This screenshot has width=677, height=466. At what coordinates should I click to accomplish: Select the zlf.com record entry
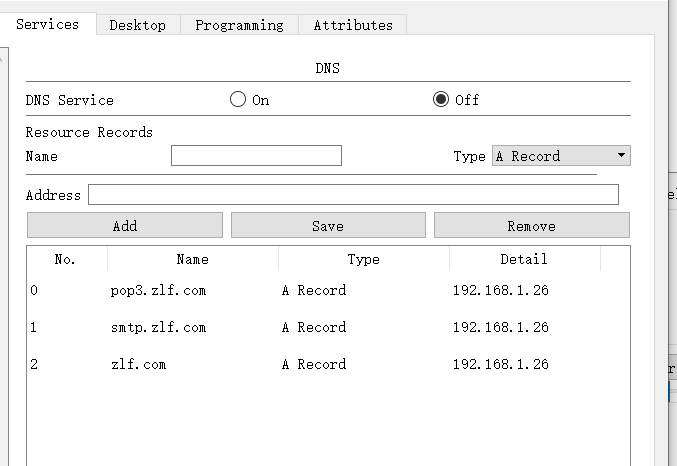click(138, 364)
